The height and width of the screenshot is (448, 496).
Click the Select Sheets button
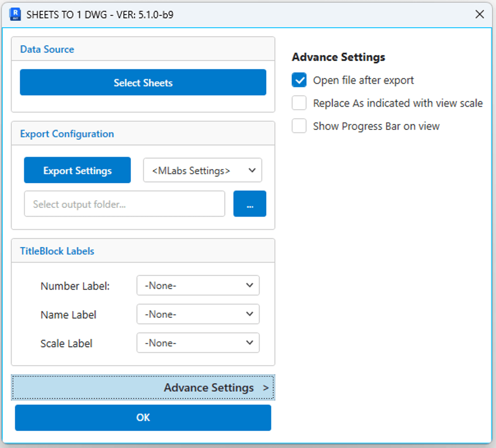pyautogui.click(x=143, y=83)
